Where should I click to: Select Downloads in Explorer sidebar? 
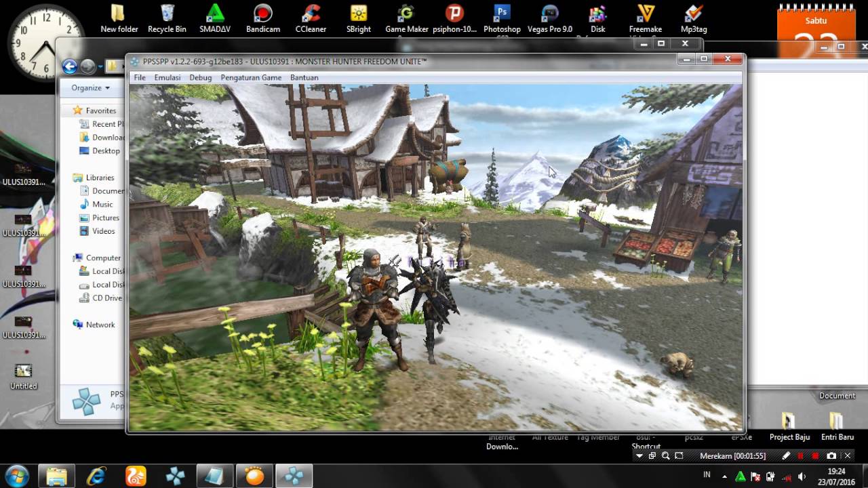click(102, 138)
